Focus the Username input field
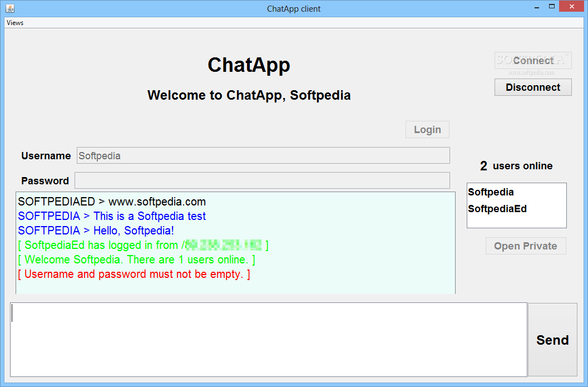 263,155
